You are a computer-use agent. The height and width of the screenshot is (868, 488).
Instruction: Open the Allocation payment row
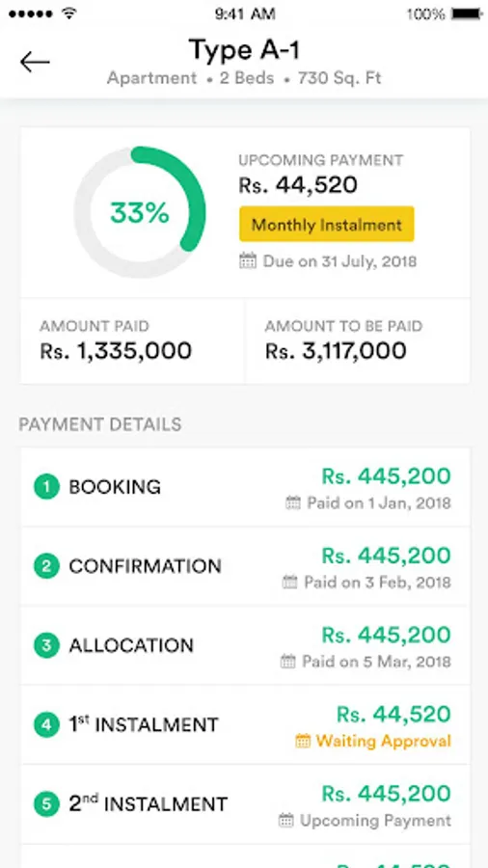pyautogui.click(x=245, y=645)
